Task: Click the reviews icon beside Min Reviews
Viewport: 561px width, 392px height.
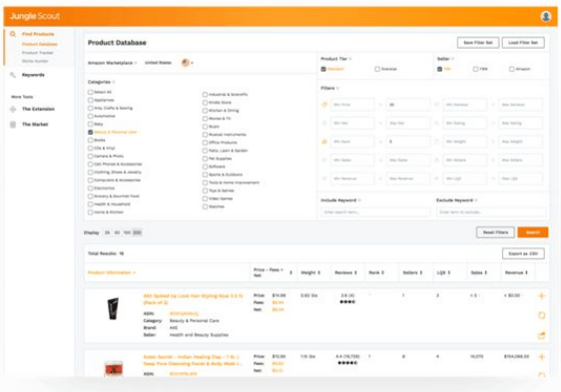Action: tap(436, 105)
